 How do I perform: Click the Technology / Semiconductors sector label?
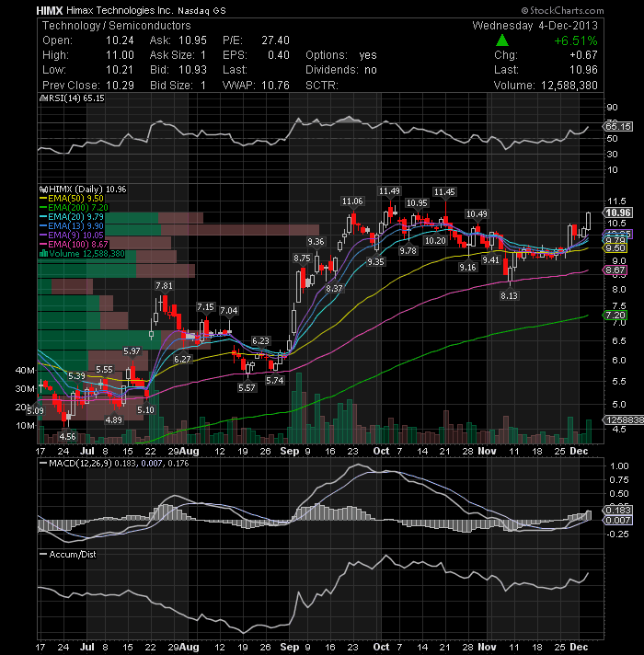(x=117, y=26)
